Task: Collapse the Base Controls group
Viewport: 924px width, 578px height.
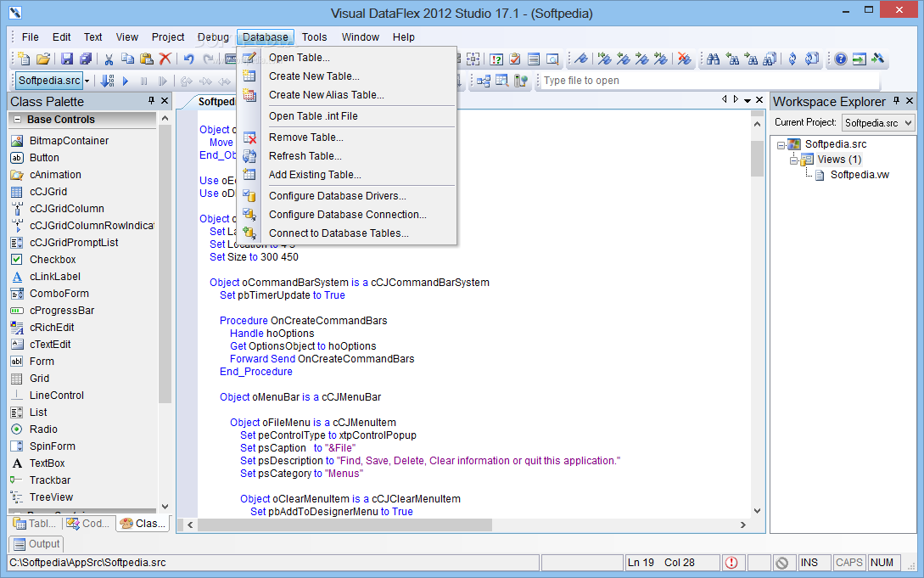Action: point(17,119)
